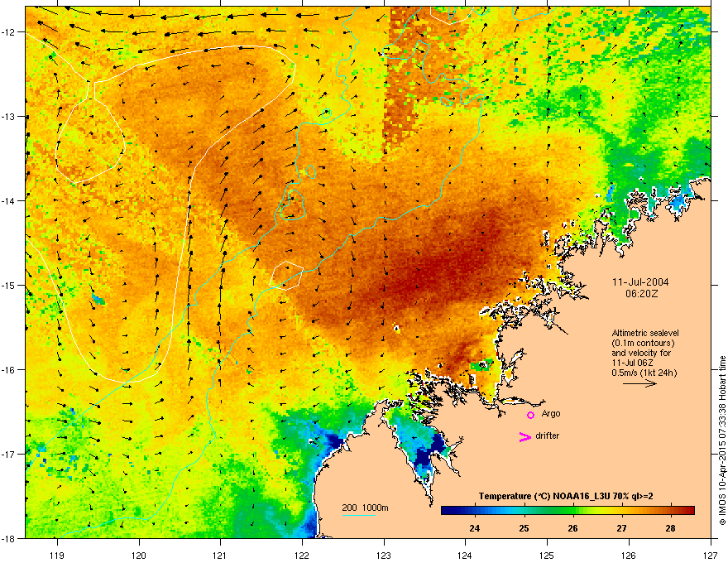This screenshot has height=563, width=728.
Task: Click the color bar value 26
Action: pos(572,528)
